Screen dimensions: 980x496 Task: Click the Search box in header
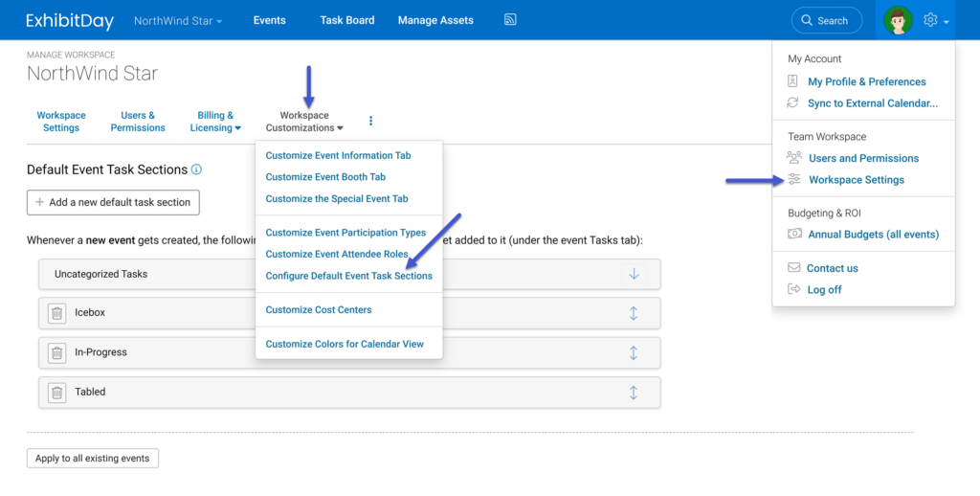point(826,21)
